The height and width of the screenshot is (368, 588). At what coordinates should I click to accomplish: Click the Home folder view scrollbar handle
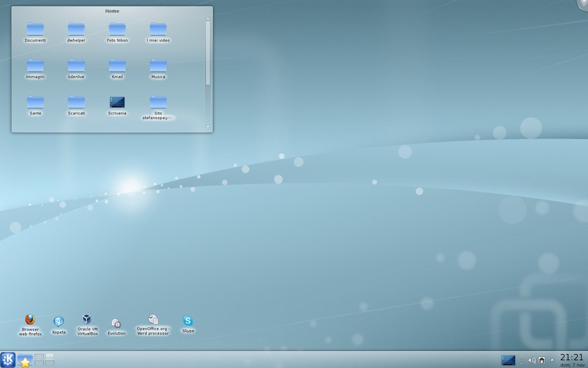[x=208, y=53]
